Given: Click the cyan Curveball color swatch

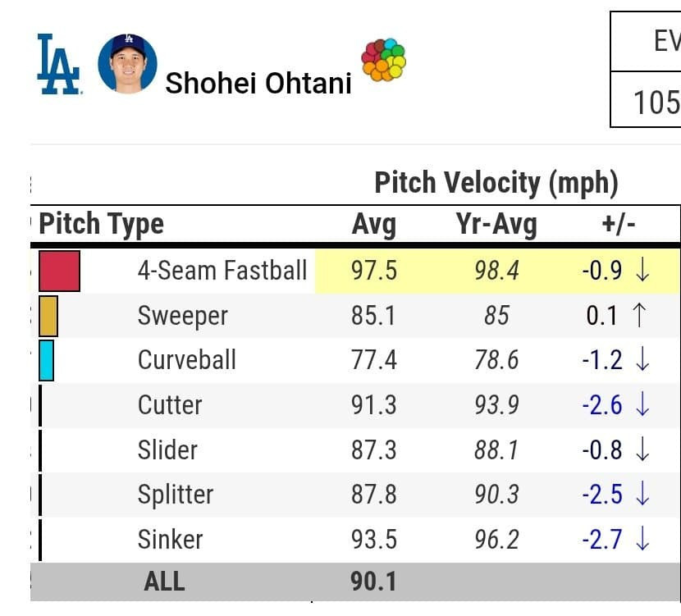Looking at the screenshot, I should pyautogui.click(x=46, y=360).
